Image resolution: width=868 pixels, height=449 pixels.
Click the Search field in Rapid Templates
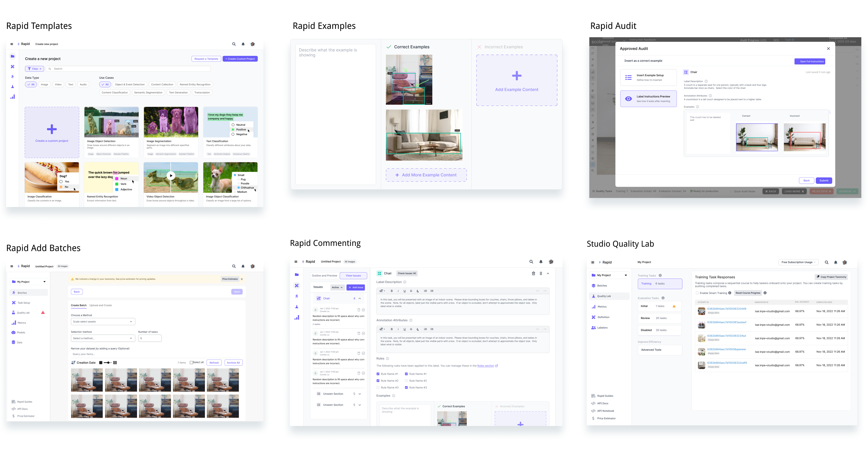[x=128, y=69]
